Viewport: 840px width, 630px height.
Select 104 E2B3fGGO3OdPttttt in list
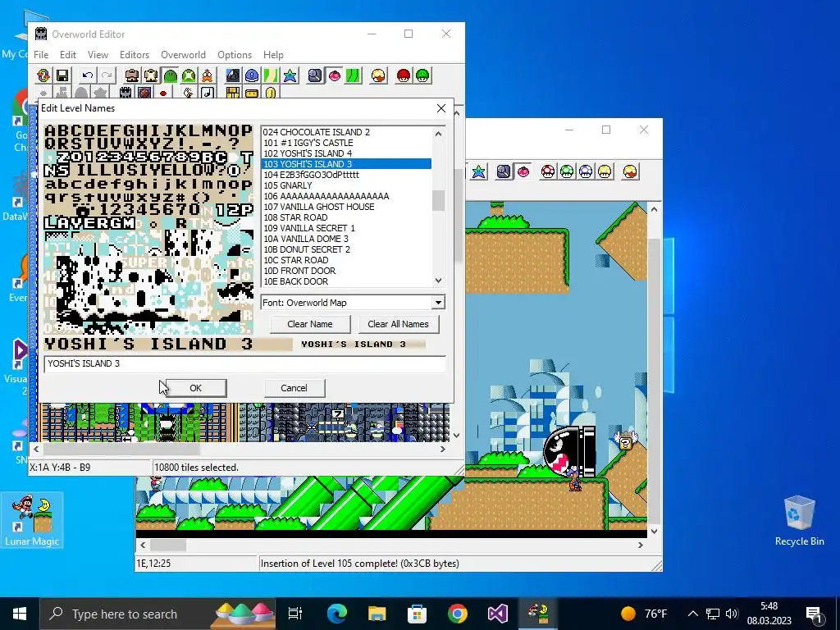[346, 175]
